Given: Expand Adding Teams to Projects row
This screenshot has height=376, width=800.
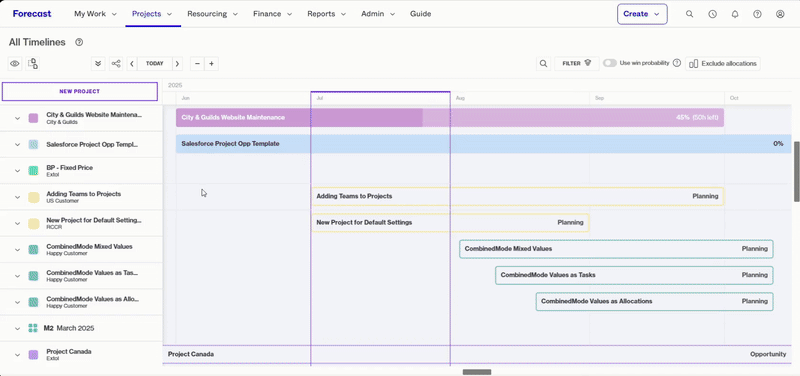Looking at the screenshot, I should click(x=17, y=197).
